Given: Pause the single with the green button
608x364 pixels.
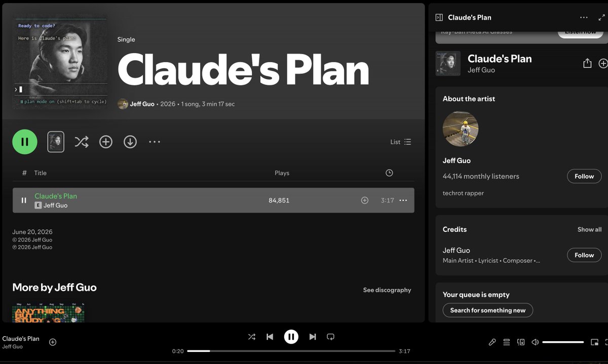Looking at the screenshot, I should [x=25, y=142].
